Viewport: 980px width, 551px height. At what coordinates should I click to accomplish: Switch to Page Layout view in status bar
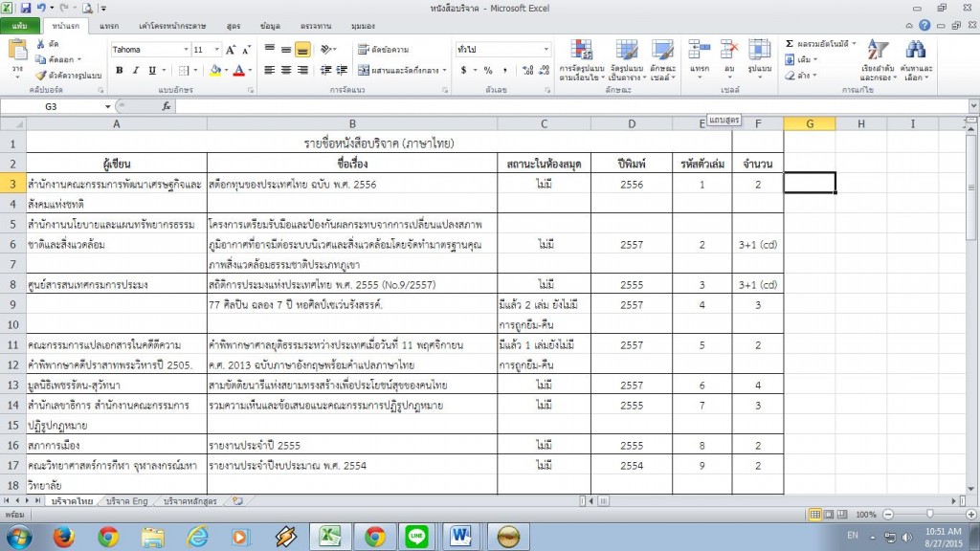click(x=828, y=514)
